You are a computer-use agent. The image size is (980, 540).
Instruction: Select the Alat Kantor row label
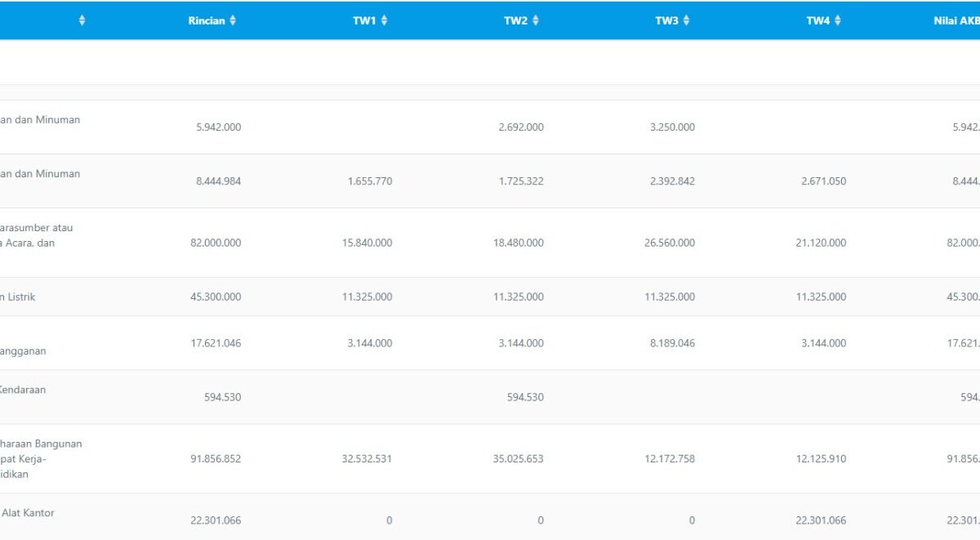tap(27, 512)
